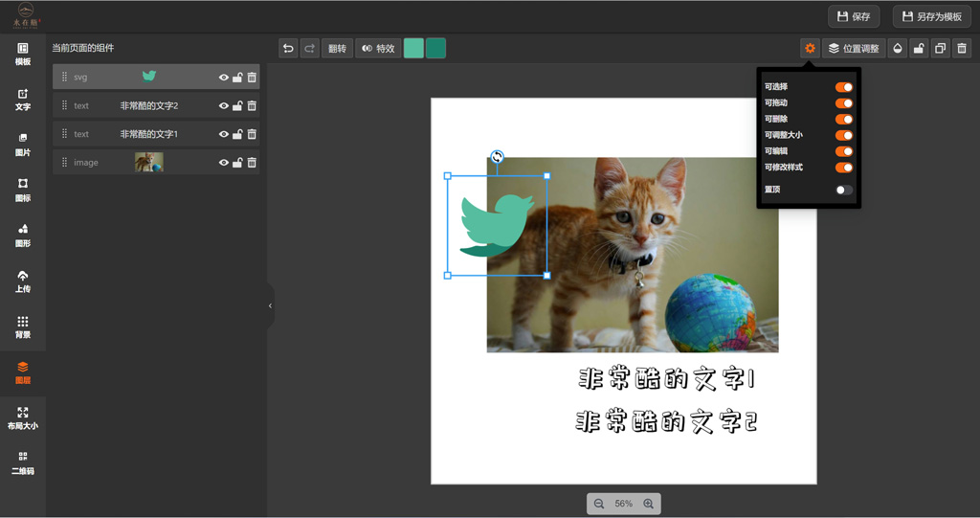Delete the 非常酷的文字1 layer

point(252,134)
